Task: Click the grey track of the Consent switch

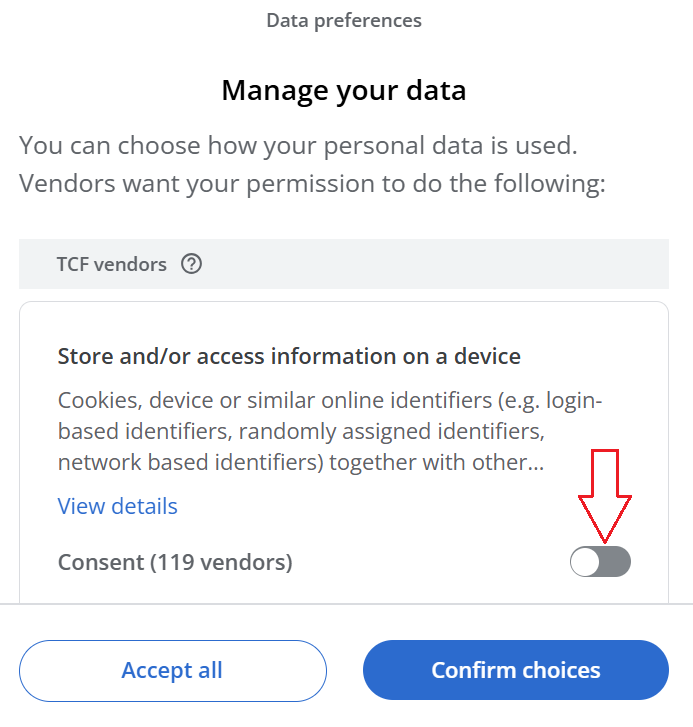Action: pos(616,562)
